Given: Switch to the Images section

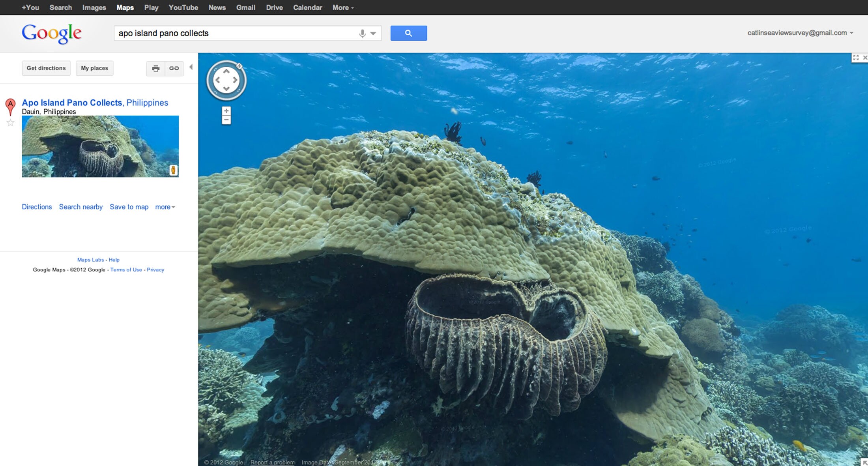Looking at the screenshot, I should 94,7.
